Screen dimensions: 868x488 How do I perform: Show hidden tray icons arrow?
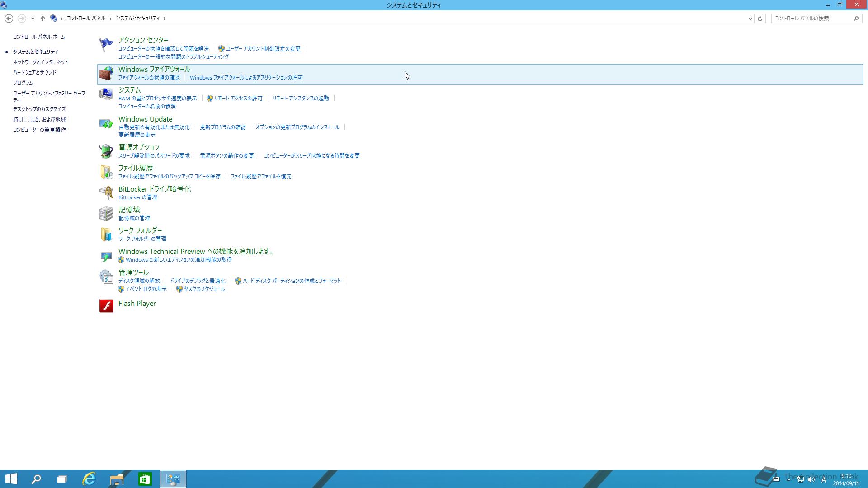pos(788,479)
